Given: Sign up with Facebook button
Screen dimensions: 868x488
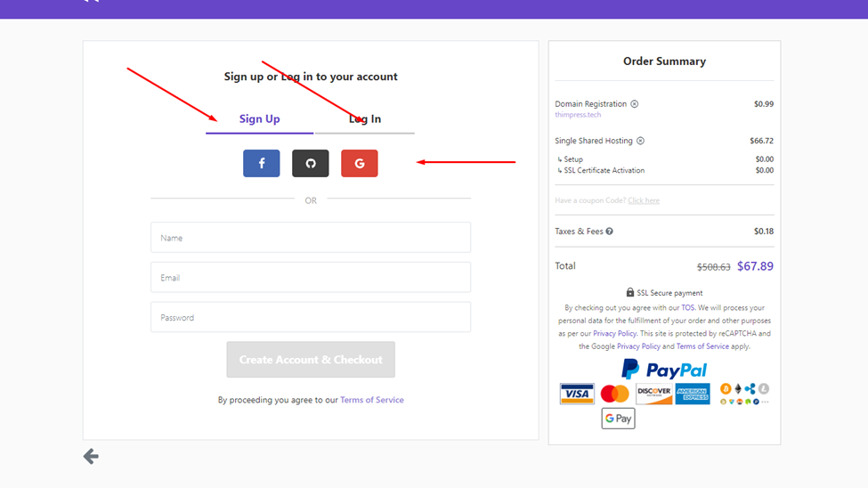Looking at the screenshot, I should point(261,163).
